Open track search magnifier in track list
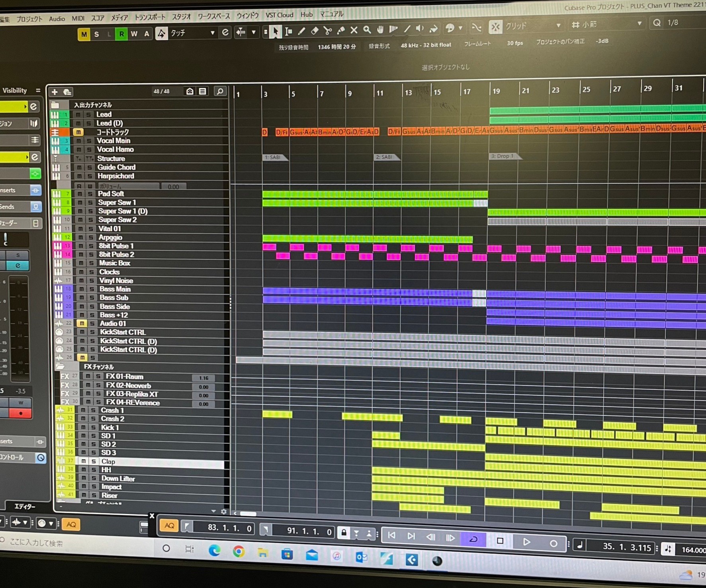The width and height of the screenshot is (706, 588). [219, 92]
